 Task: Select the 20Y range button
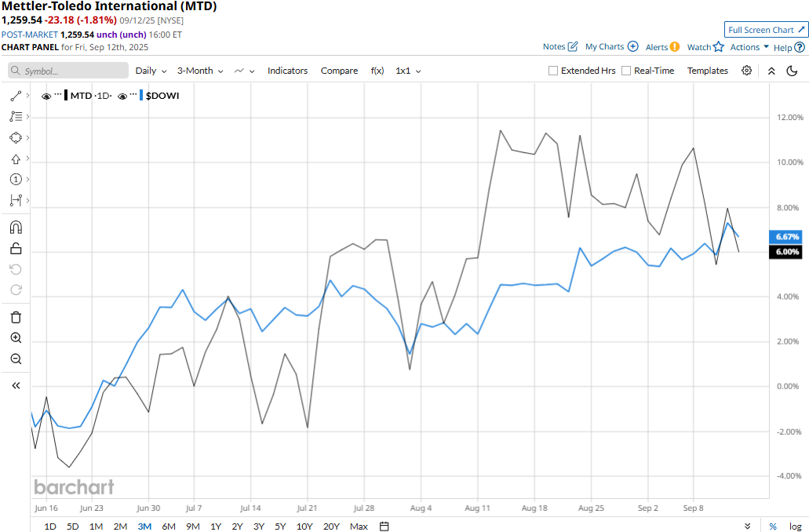point(331,527)
